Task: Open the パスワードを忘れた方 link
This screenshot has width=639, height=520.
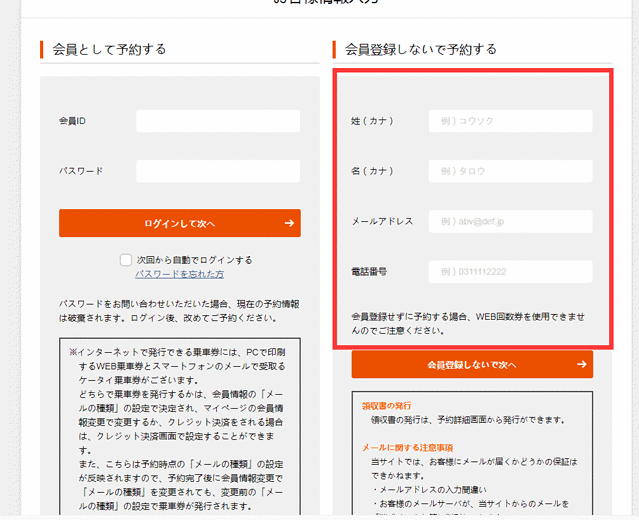Action: [179, 274]
